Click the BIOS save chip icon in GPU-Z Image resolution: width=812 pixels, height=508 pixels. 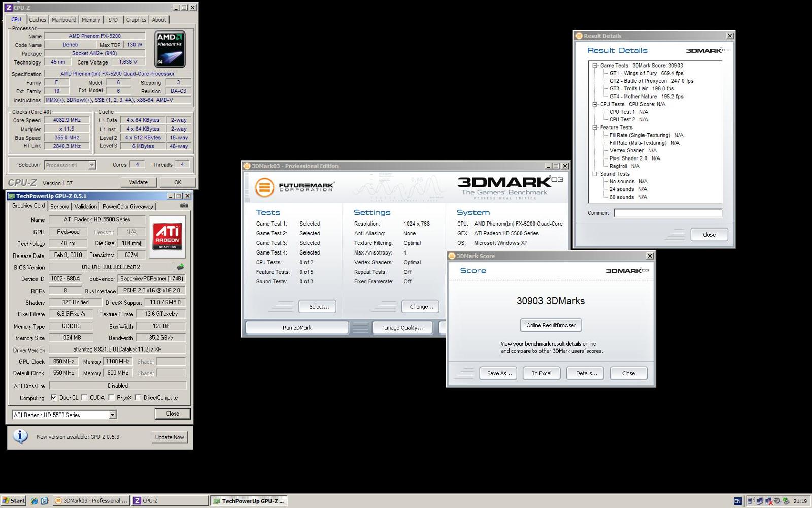point(180,267)
